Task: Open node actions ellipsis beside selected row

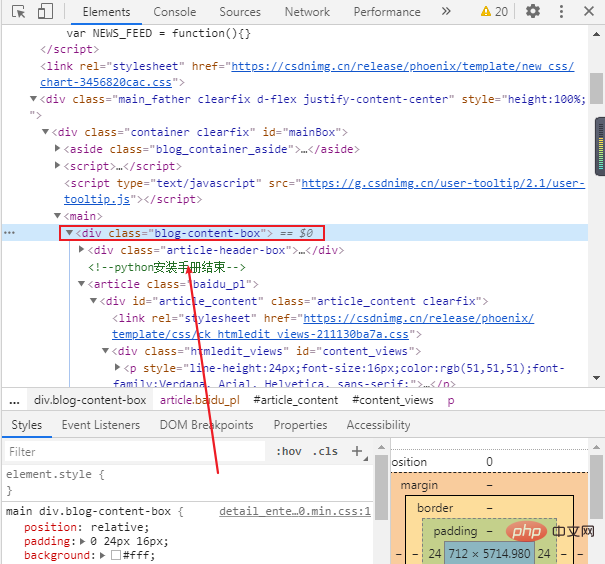Action: pyautogui.click(x=9, y=233)
